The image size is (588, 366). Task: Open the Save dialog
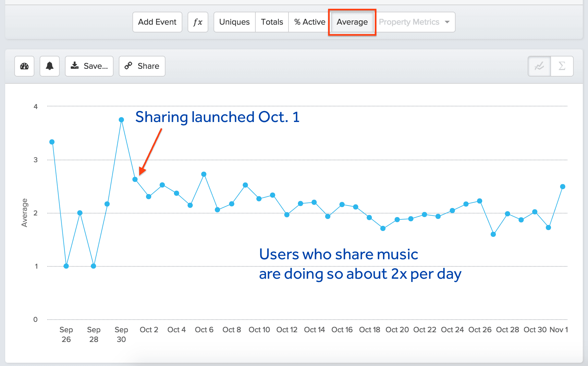[x=89, y=66]
